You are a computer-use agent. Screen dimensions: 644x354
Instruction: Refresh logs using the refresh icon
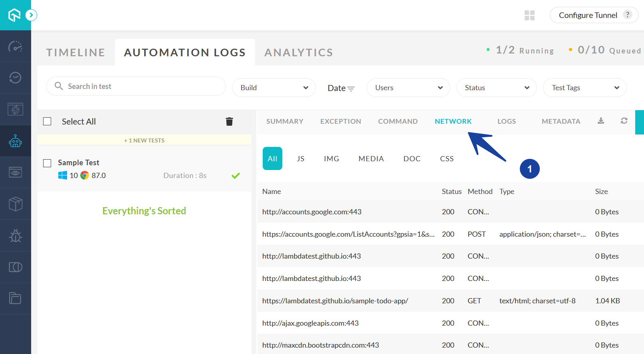[x=624, y=121]
